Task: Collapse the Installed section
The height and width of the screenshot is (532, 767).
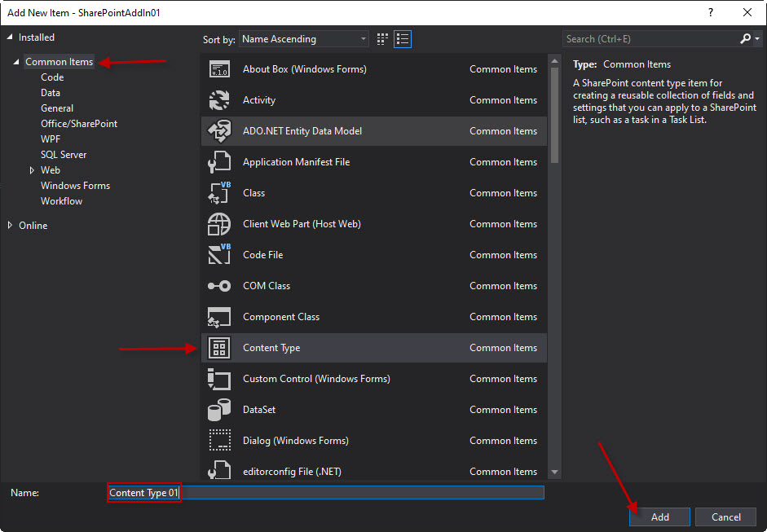Action: click(x=9, y=37)
